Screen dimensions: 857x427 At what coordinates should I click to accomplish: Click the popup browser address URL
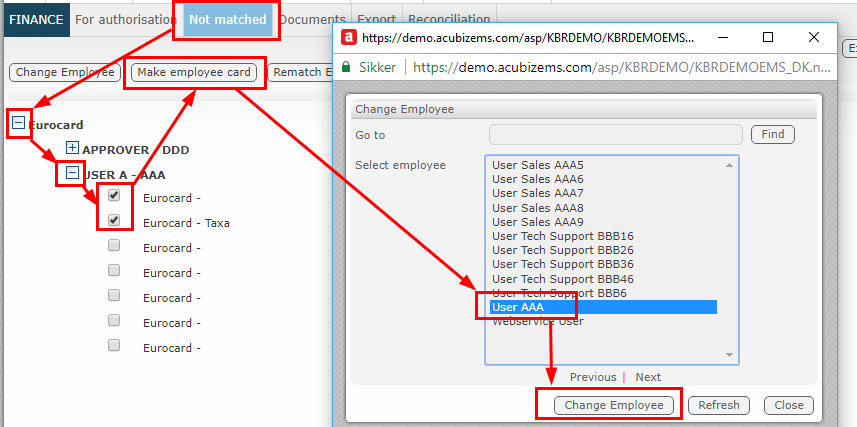coord(622,68)
